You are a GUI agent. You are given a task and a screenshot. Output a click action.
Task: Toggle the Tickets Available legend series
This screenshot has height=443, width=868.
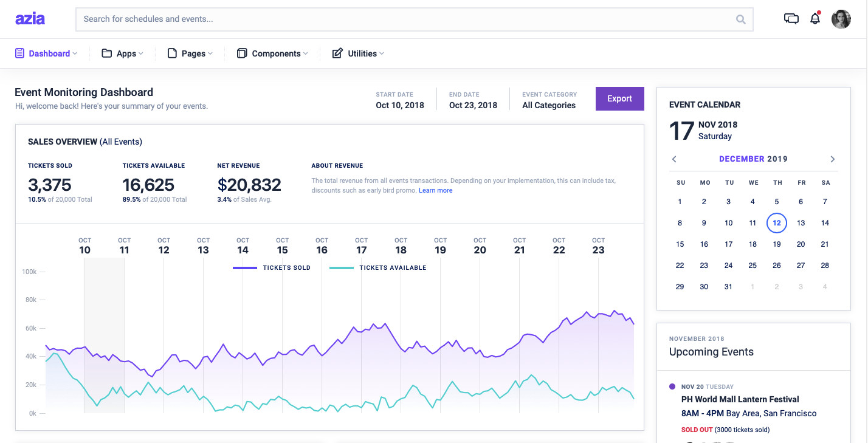coord(377,268)
